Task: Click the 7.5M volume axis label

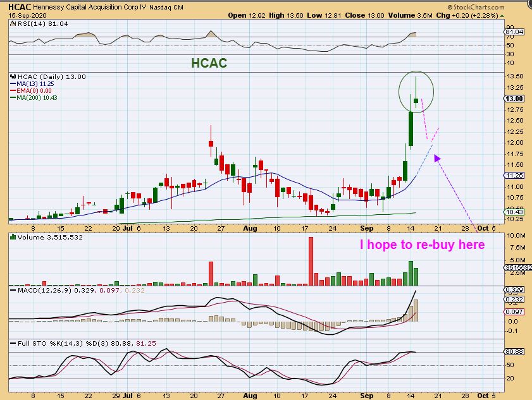Action: [517, 248]
